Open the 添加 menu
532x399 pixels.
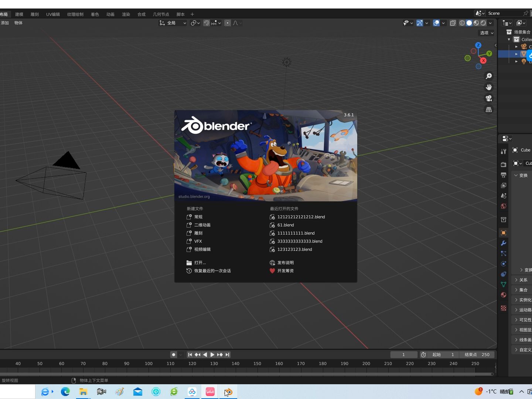[x=5, y=23]
